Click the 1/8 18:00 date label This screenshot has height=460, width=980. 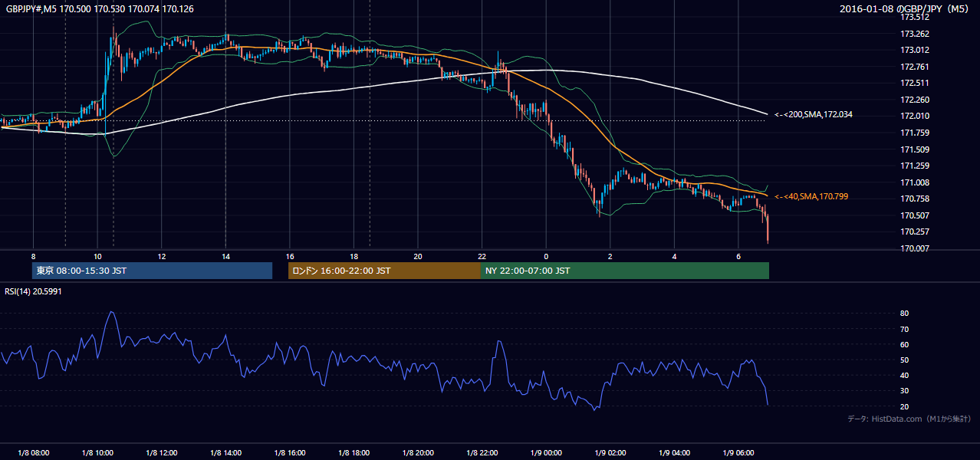coord(354,453)
